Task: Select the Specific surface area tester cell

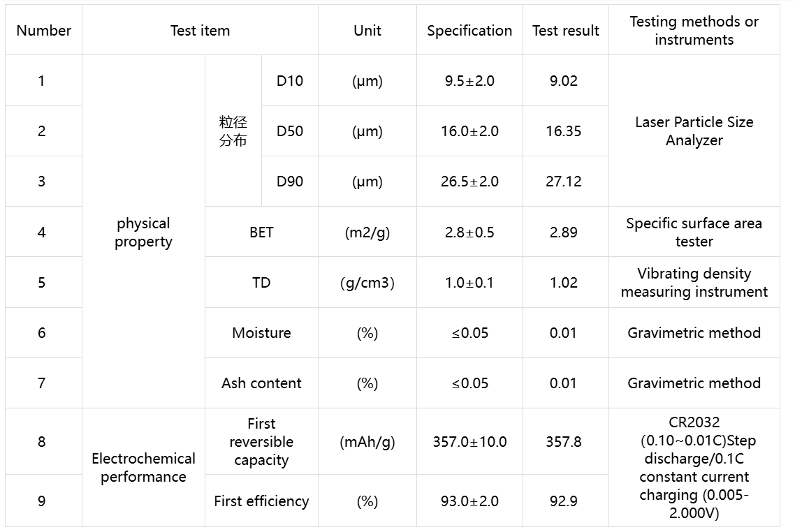Action: pyautogui.click(x=694, y=232)
